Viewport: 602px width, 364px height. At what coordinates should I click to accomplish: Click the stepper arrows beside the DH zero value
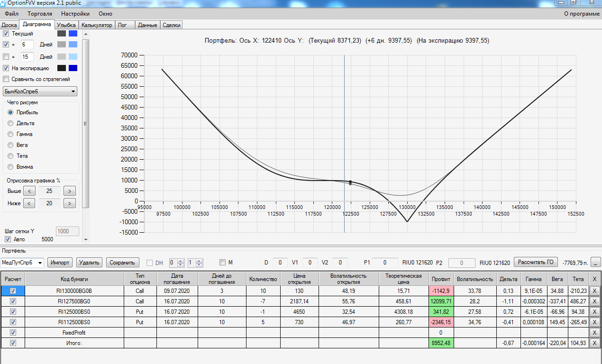tap(180, 263)
